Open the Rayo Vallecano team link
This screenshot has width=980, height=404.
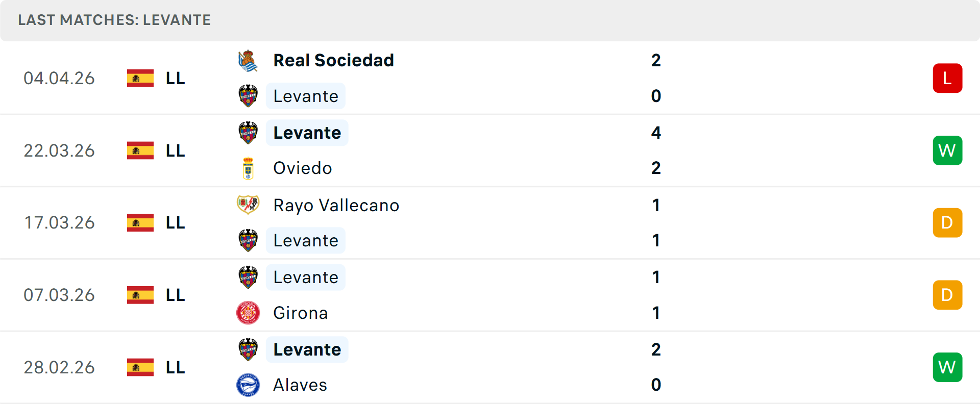point(336,205)
